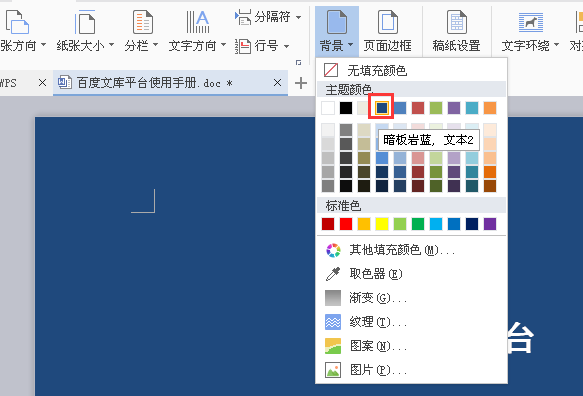Click the line number (行号) icon
This screenshot has width=583, height=396.
[243, 46]
